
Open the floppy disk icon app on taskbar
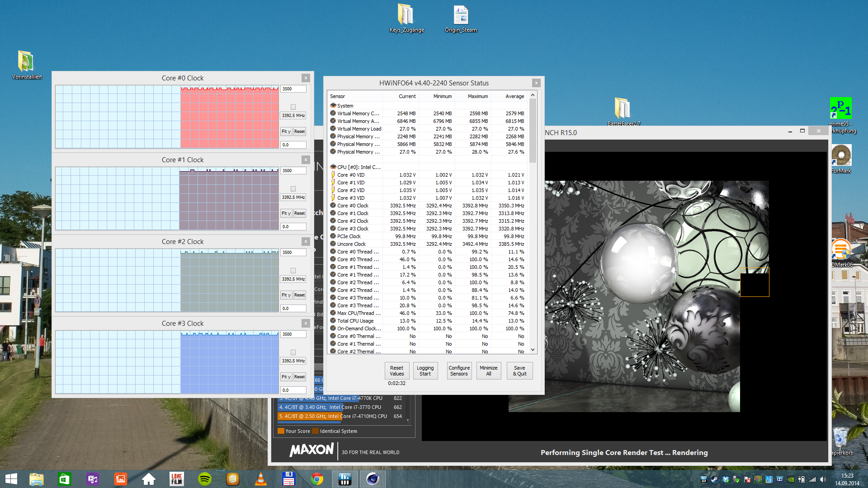289,479
